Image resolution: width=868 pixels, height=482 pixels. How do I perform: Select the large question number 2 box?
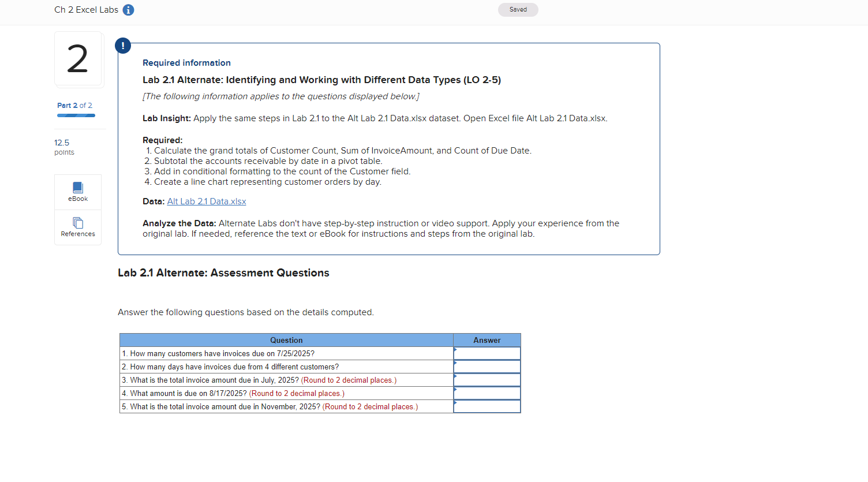pyautogui.click(x=78, y=59)
